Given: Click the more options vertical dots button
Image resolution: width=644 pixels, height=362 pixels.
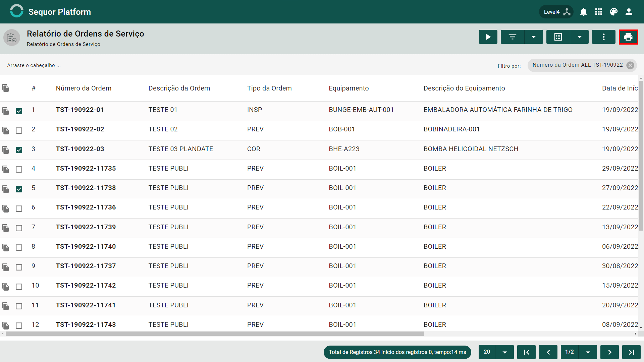Looking at the screenshot, I should 604,37.
